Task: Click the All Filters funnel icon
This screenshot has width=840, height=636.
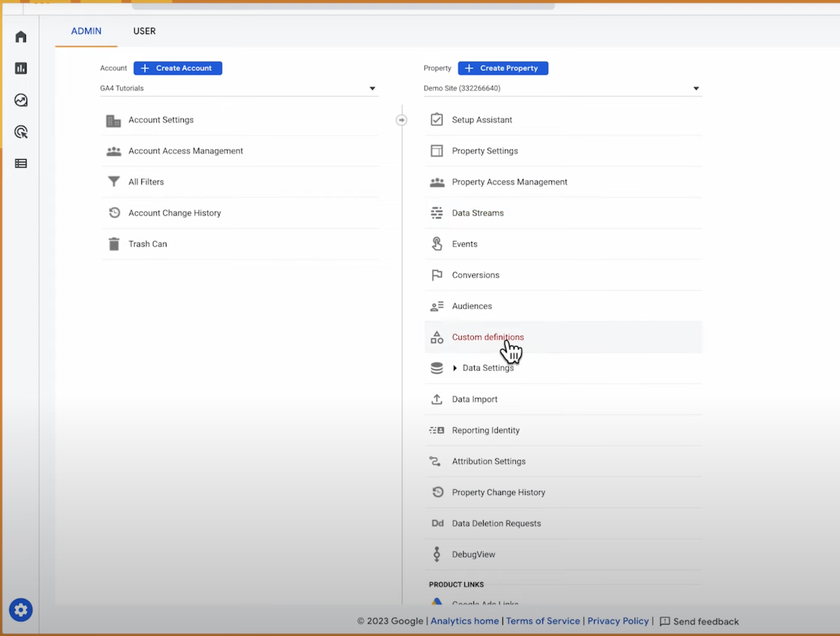Action: (114, 182)
